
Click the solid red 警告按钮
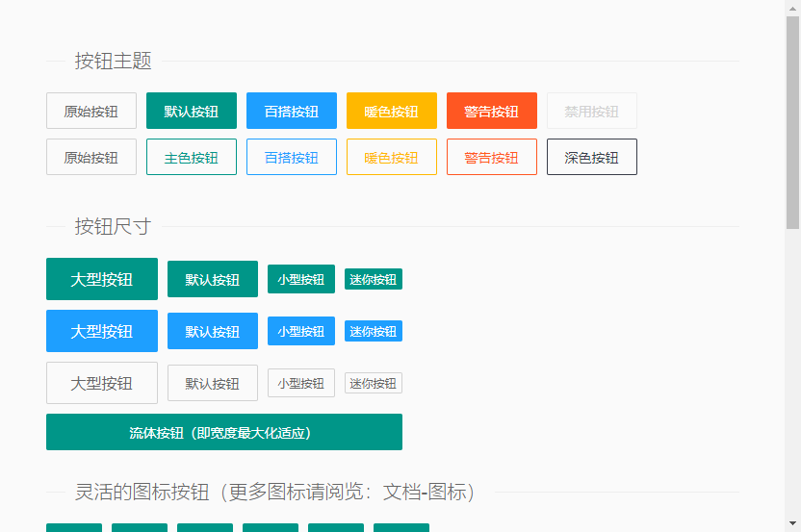(x=492, y=111)
